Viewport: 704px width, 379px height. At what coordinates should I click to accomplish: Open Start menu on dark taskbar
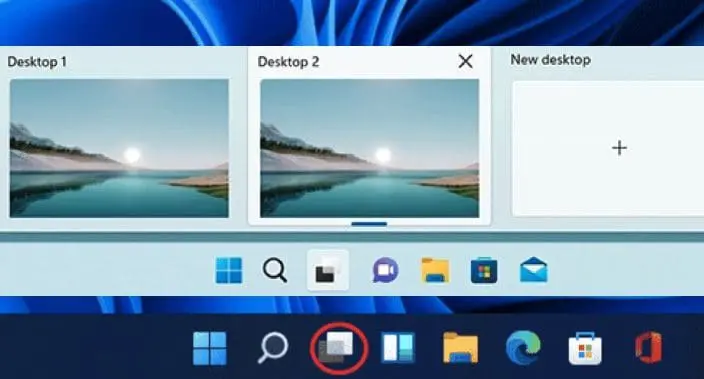(x=210, y=348)
